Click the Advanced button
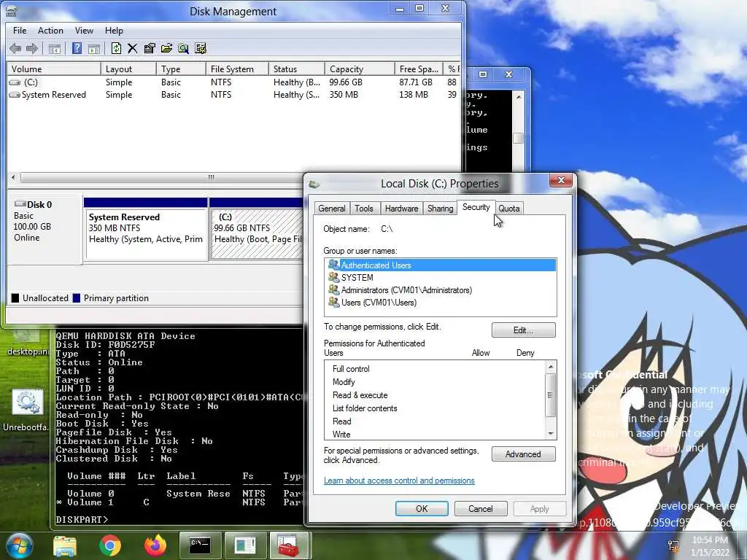Viewport: 747px width, 560px height. [x=523, y=454]
